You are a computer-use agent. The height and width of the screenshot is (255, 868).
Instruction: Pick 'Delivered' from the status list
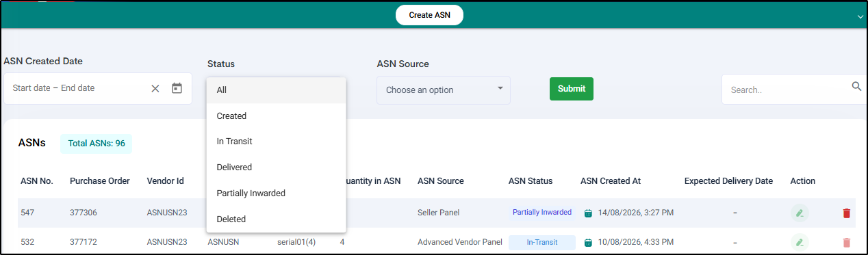[x=277, y=167]
